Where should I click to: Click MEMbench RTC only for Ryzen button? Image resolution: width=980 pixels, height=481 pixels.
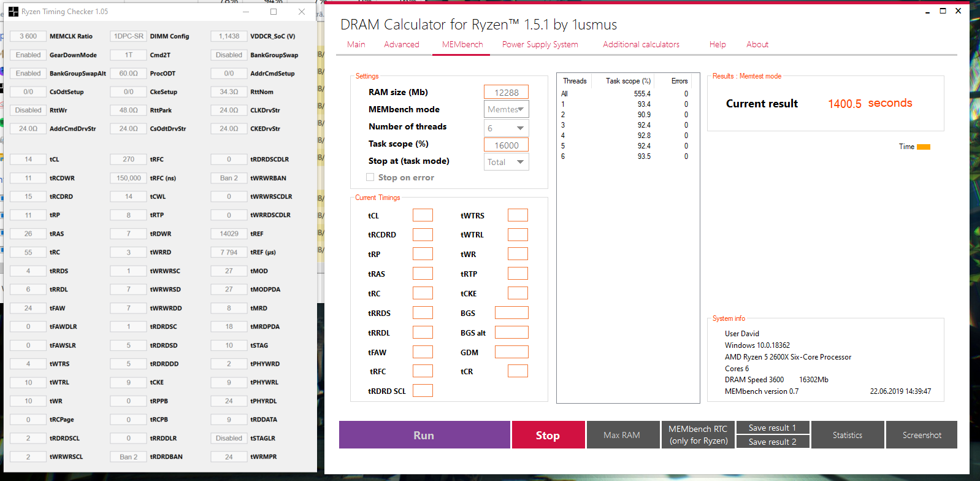point(698,435)
